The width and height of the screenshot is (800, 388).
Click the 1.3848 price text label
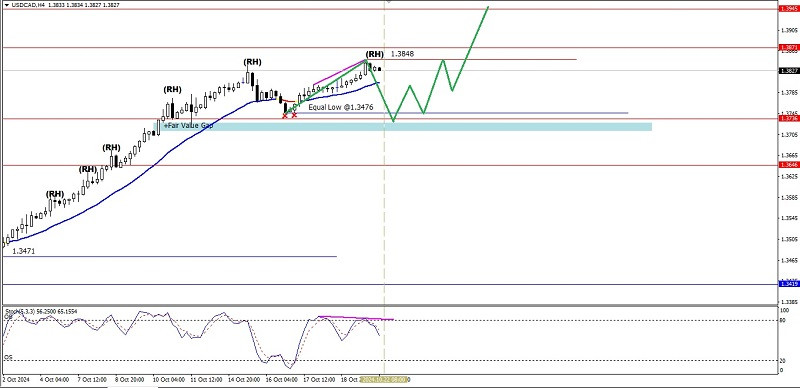click(x=402, y=54)
